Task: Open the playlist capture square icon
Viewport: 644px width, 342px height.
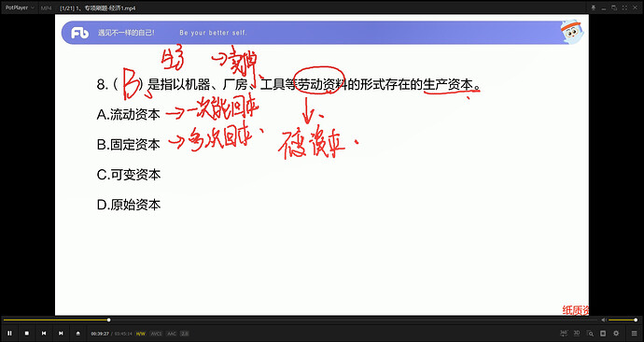Action: 603,334
